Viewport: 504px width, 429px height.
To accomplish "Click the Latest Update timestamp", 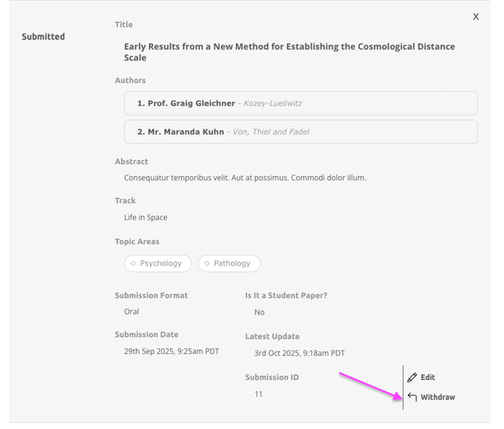I will pyautogui.click(x=299, y=353).
